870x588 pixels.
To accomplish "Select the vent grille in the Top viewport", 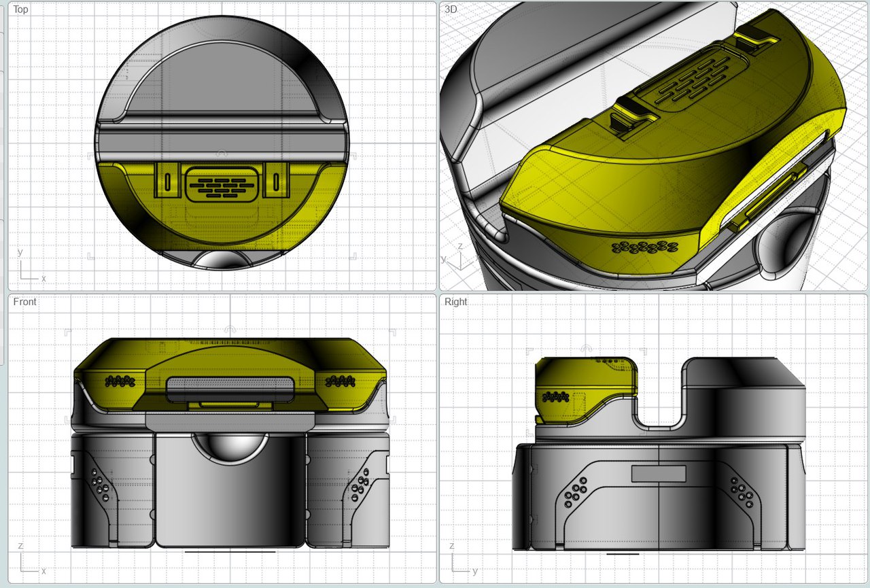I will pyautogui.click(x=221, y=184).
